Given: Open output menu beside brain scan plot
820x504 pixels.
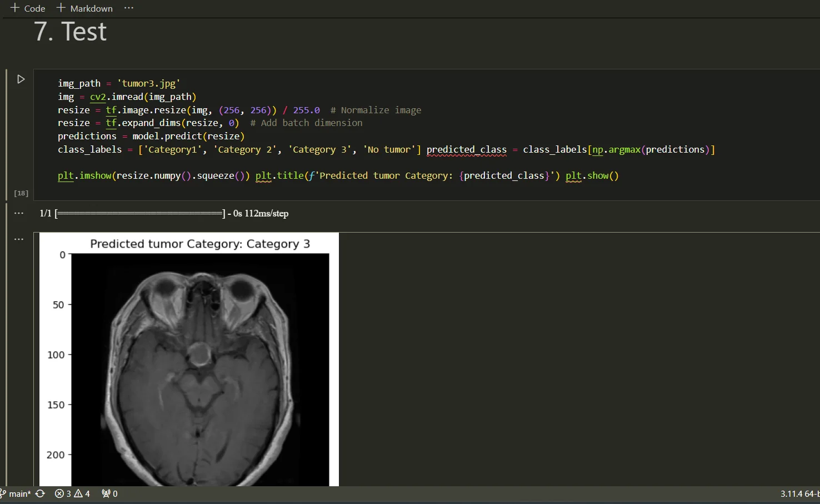Looking at the screenshot, I should pos(19,239).
